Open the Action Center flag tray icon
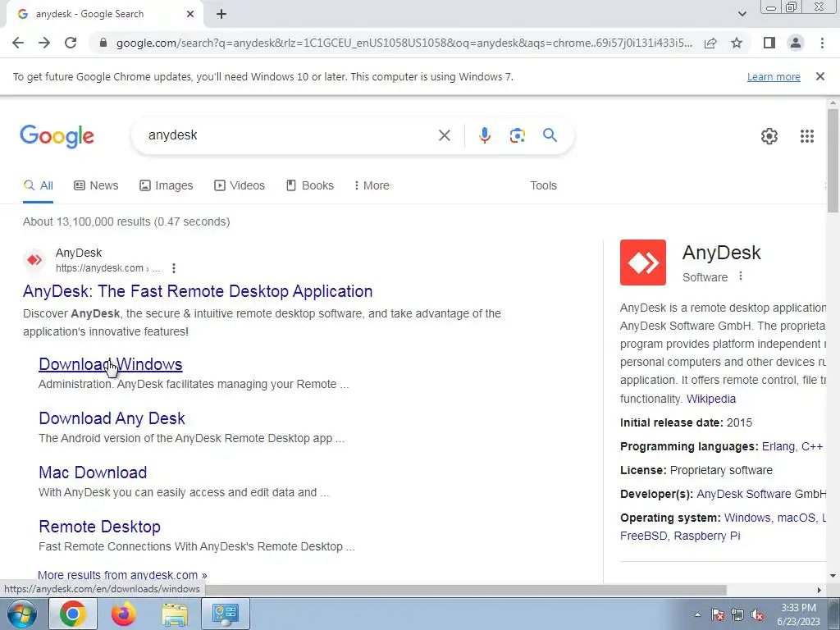This screenshot has height=630, width=840. (x=717, y=615)
